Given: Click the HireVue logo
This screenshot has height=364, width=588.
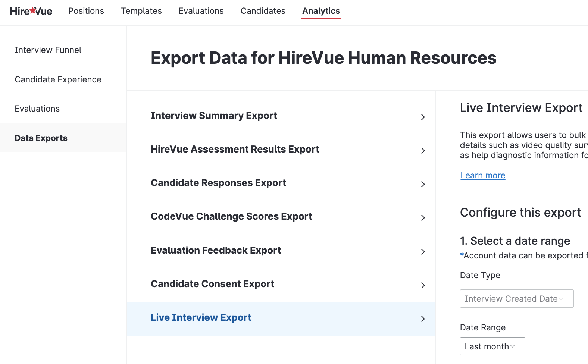Looking at the screenshot, I should (x=31, y=11).
